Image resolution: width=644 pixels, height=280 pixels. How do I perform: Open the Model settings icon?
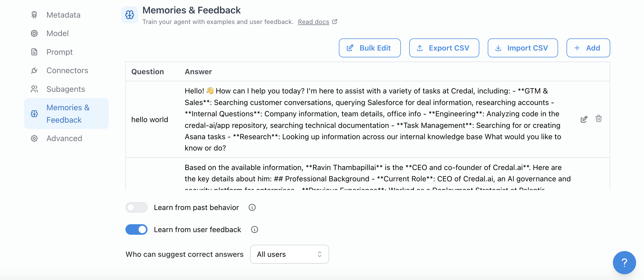(34, 33)
